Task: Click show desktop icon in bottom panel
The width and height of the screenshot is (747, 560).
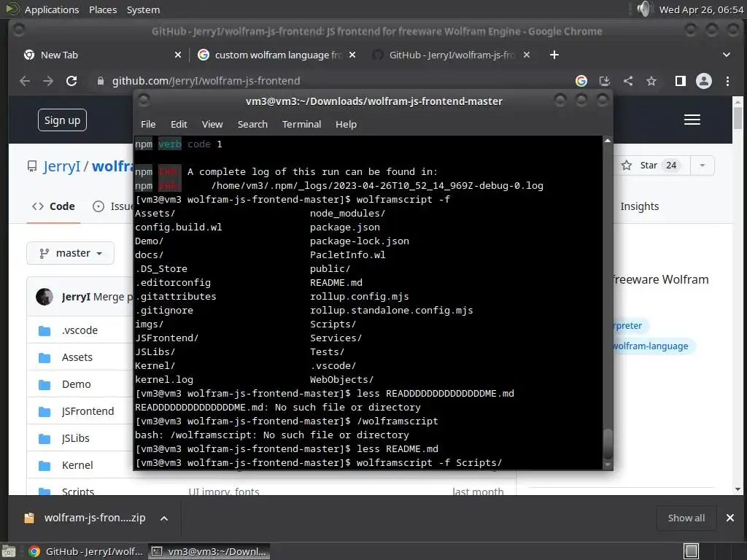Action: point(8,551)
